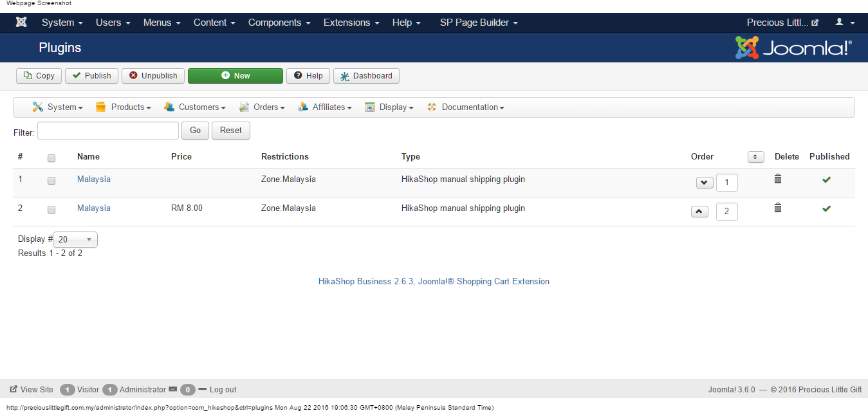Click the RM 8.00 price cell
Image resolution: width=868 pixels, height=411 pixels.
coord(187,208)
